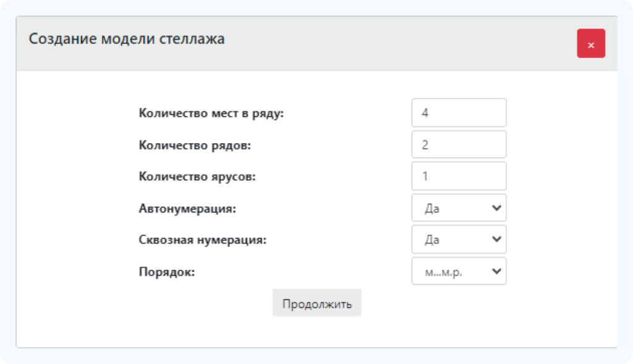Click the chevron arrow of Порядок dropdown
The width and height of the screenshot is (633, 364).
[x=496, y=271]
